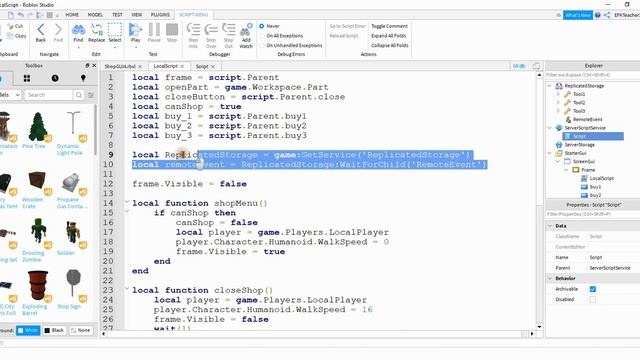Click the Toolbox filter options icon
Viewport: 640px width, 360px height.
tap(91, 95)
